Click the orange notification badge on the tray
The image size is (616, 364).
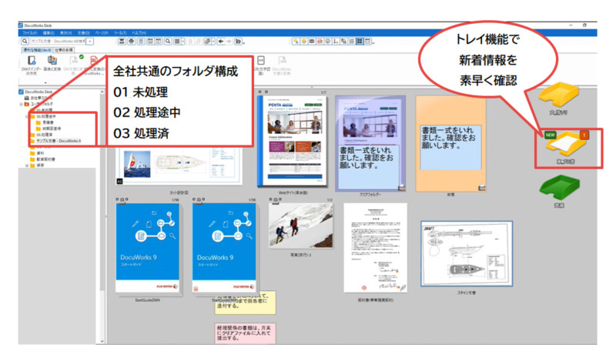point(584,135)
